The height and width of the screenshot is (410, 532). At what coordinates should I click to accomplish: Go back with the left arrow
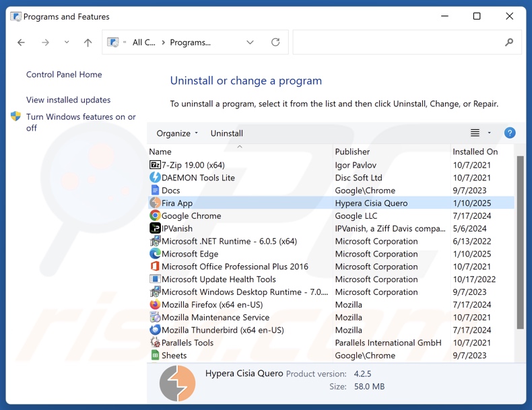click(x=21, y=42)
